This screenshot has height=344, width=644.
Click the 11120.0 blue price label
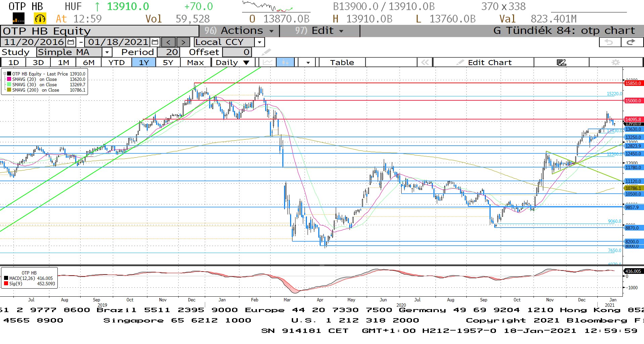coord(633,181)
